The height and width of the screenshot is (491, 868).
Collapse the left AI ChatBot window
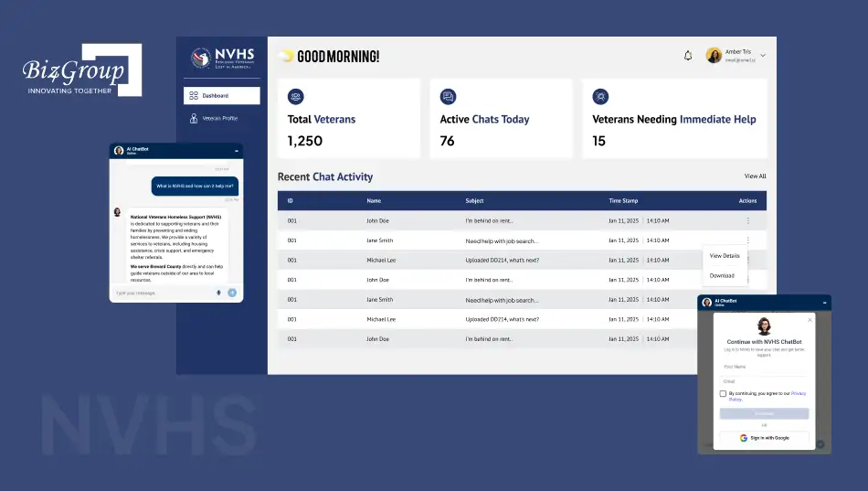click(x=237, y=151)
